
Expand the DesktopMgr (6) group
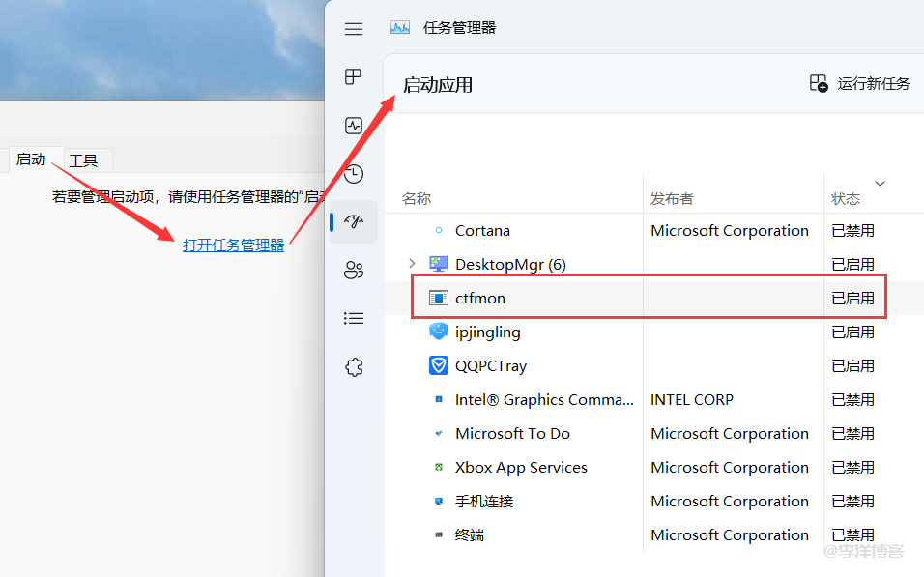[x=412, y=264]
